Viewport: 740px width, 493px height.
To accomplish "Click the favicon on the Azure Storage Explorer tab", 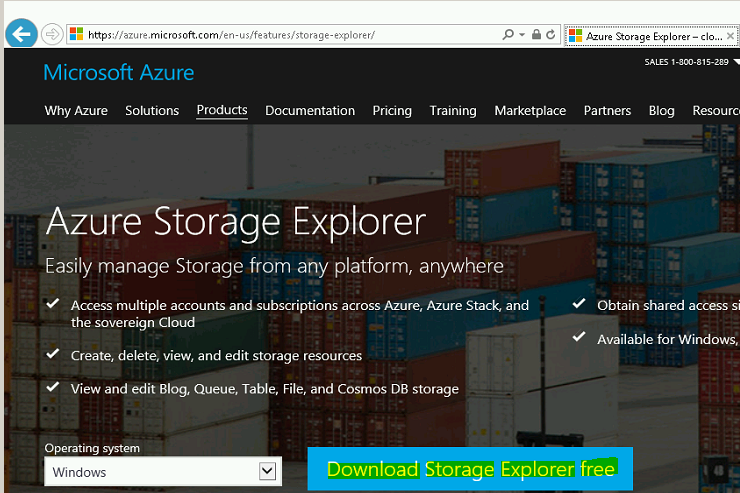I will pos(575,36).
